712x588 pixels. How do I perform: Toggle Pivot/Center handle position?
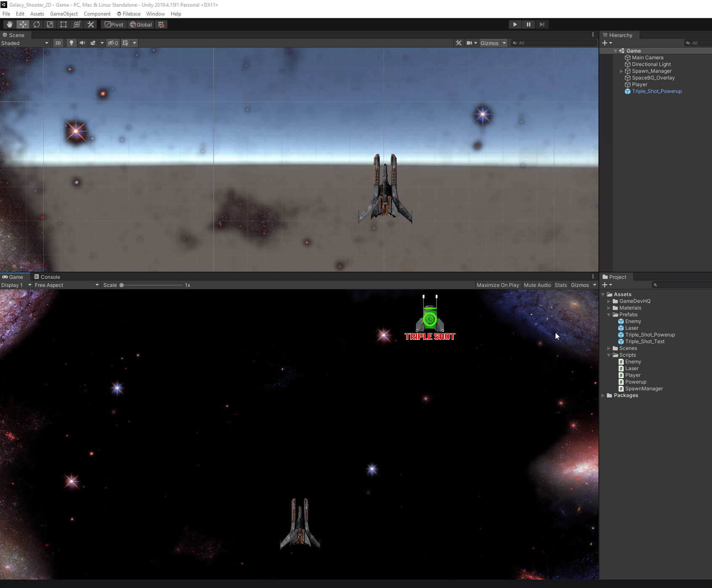(x=114, y=24)
